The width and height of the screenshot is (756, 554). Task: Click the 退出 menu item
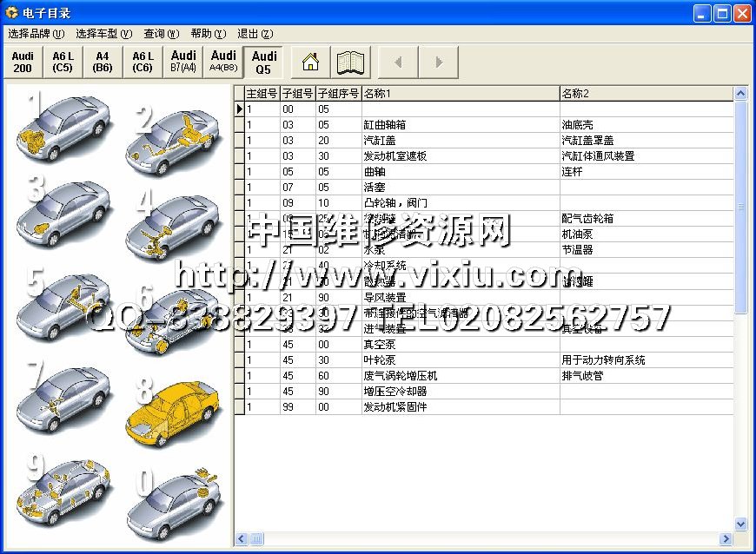(x=255, y=34)
